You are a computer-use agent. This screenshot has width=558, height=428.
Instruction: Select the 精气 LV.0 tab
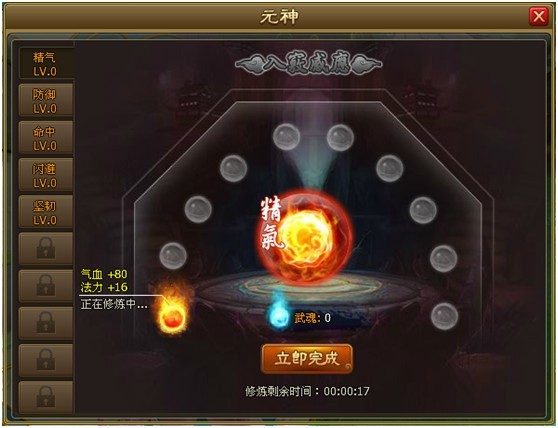(46, 64)
